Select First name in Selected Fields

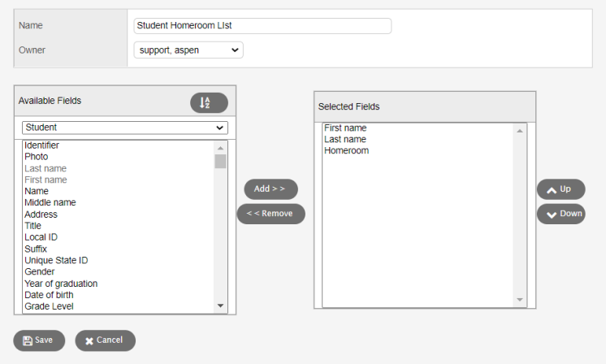click(345, 128)
